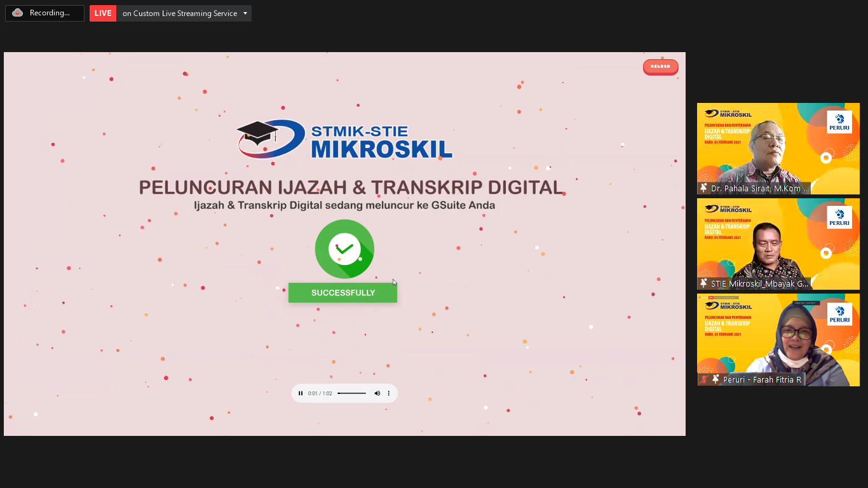This screenshot has width=868, height=488.
Task: Click the cloud recording icon
Action: (x=17, y=13)
